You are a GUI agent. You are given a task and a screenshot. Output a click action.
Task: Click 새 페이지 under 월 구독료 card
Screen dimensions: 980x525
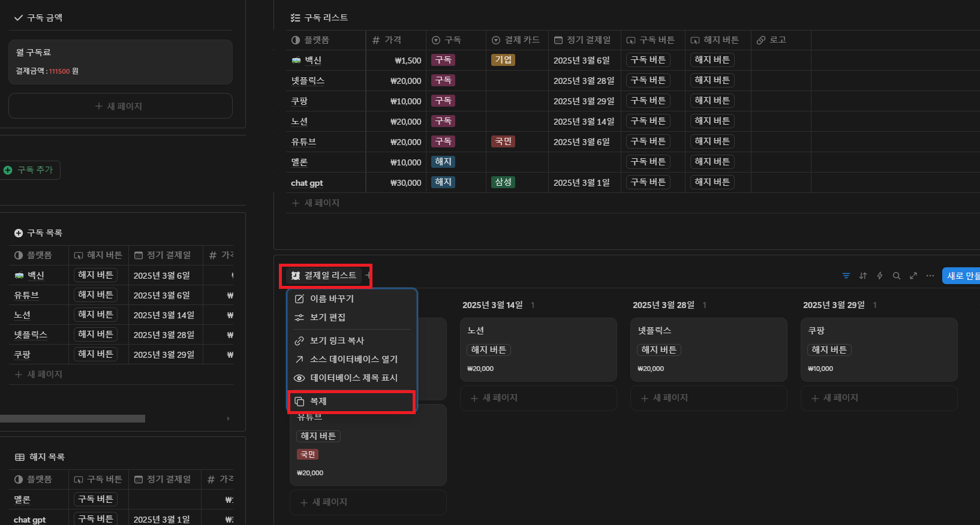121,106
